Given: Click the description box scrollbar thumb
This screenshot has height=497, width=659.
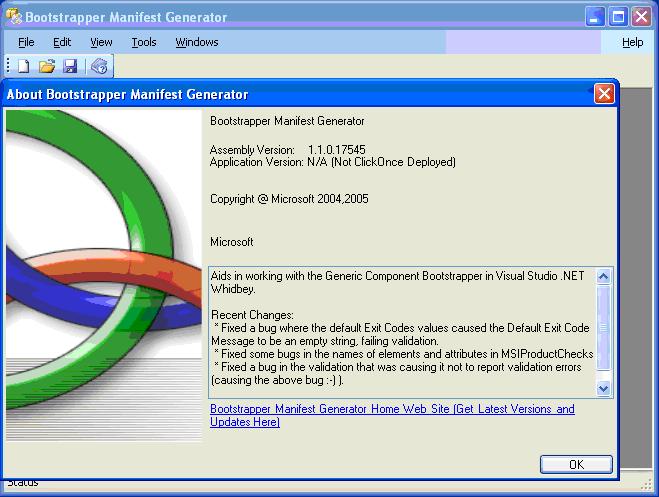Looking at the screenshot, I should [604, 328].
